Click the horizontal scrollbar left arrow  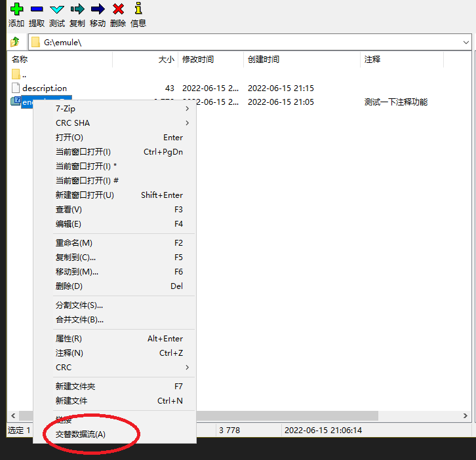tap(13, 415)
